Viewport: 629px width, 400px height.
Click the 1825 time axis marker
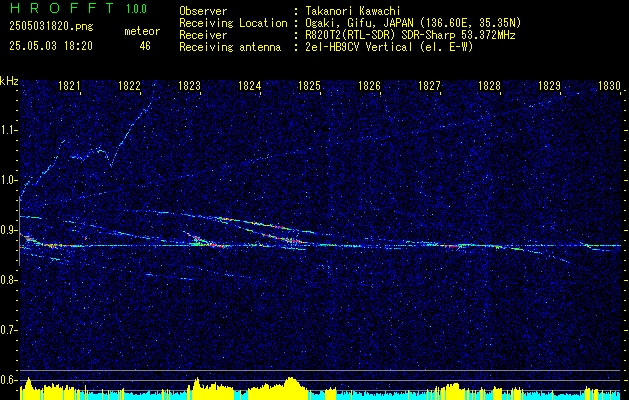click(310, 85)
